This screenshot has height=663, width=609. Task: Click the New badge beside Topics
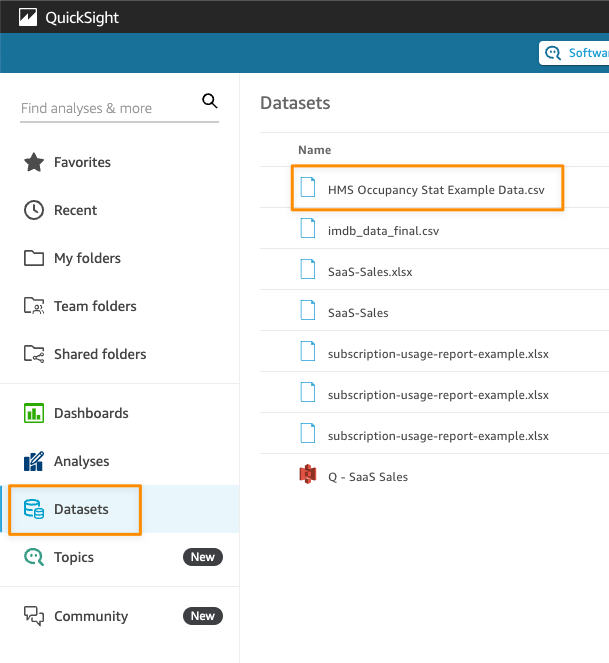[x=203, y=557]
